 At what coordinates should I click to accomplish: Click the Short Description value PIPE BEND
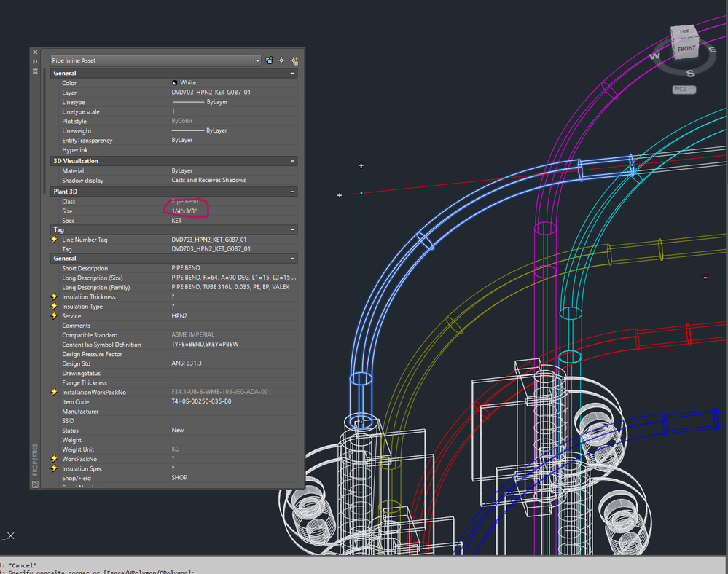coord(186,268)
